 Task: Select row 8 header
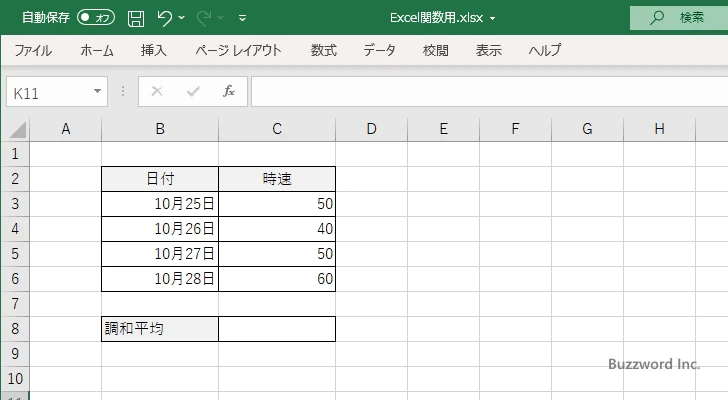pyautogui.click(x=15, y=329)
